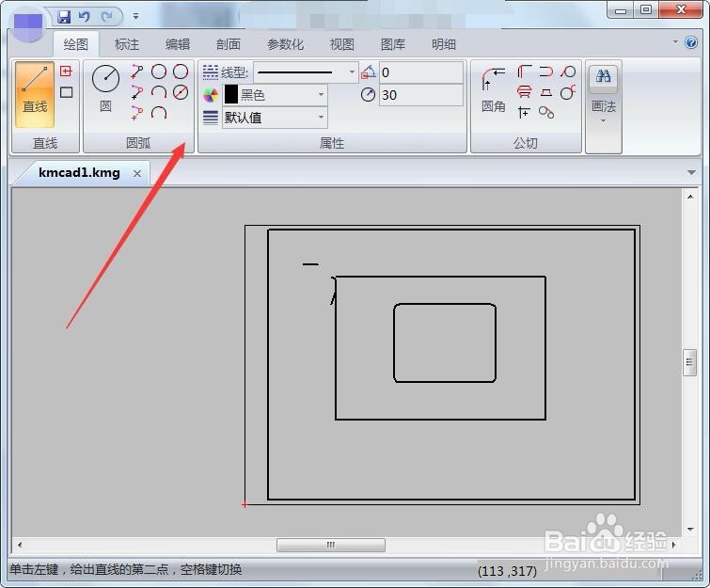Open the 线型 line type dropdown

(x=352, y=72)
